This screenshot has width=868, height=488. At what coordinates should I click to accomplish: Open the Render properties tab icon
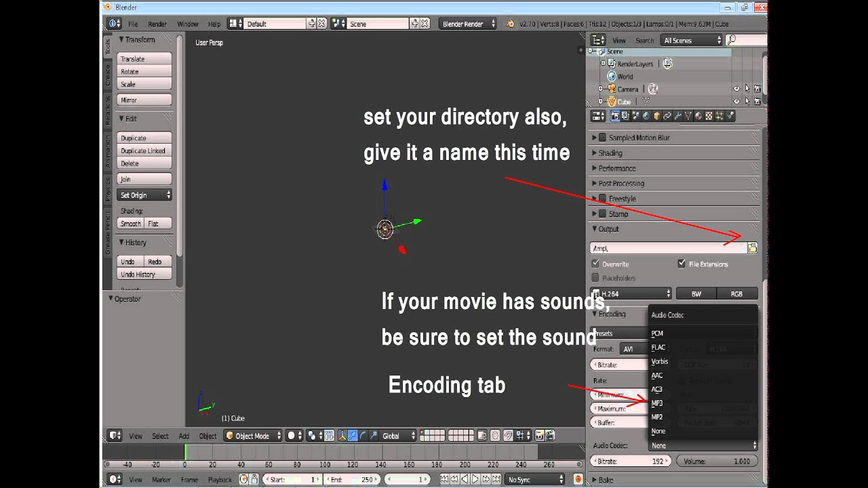tap(615, 116)
